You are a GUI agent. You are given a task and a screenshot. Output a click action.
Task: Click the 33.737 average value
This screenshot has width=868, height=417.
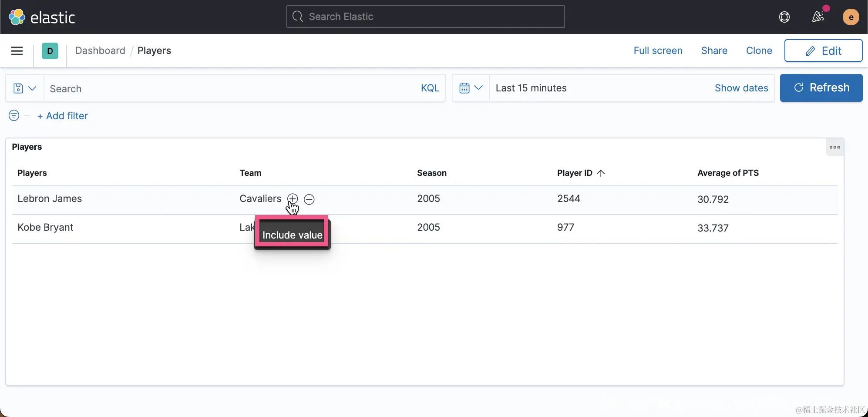coord(713,228)
